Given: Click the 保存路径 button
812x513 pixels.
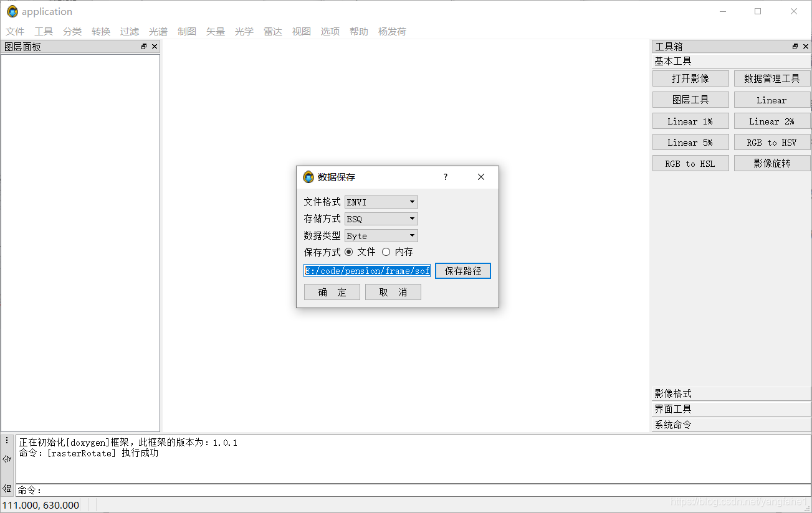Looking at the screenshot, I should (463, 271).
